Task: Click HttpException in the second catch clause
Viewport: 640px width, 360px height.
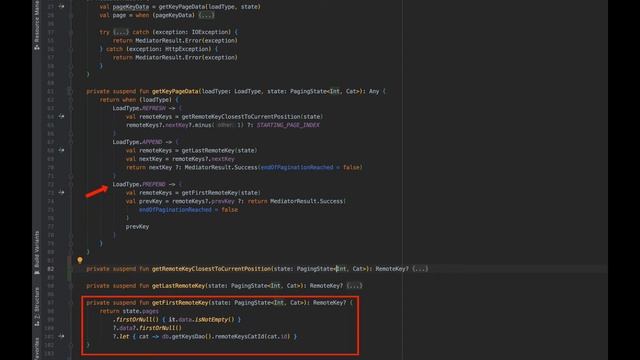Action: pos(187,49)
